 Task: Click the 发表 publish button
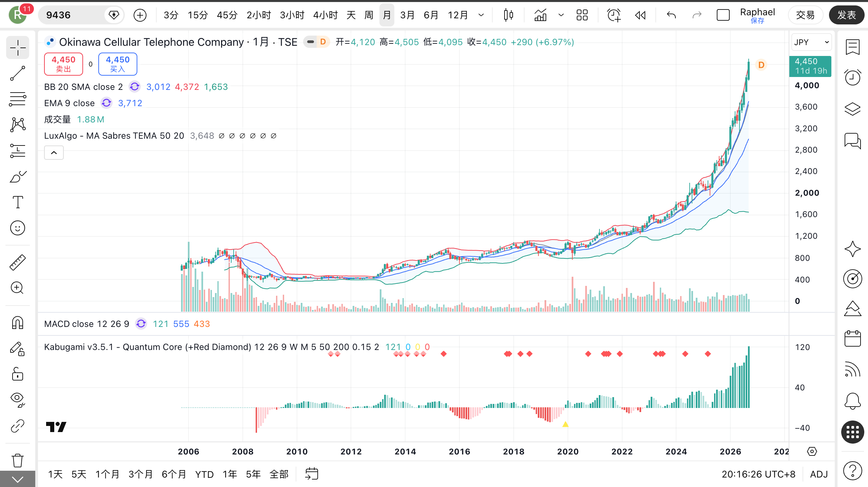pos(847,15)
